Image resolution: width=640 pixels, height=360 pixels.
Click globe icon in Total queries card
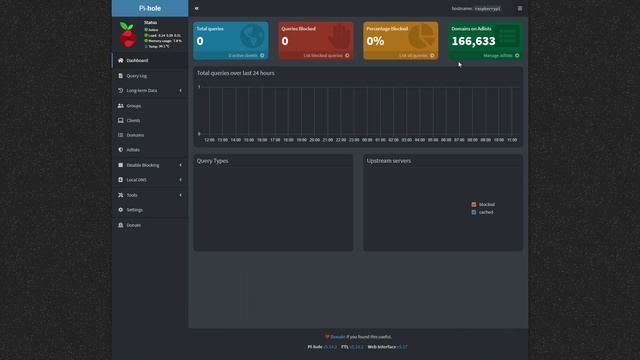click(x=252, y=36)
